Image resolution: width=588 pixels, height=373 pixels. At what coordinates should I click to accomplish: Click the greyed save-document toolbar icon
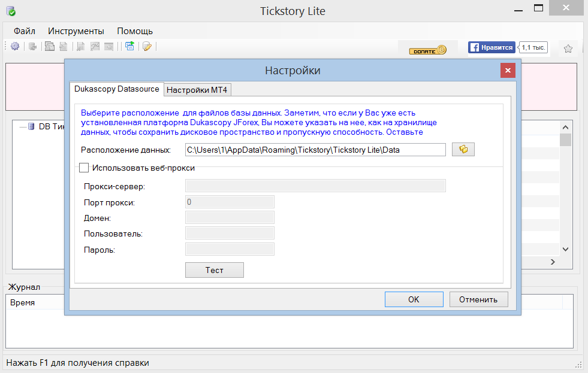(81, 47)
